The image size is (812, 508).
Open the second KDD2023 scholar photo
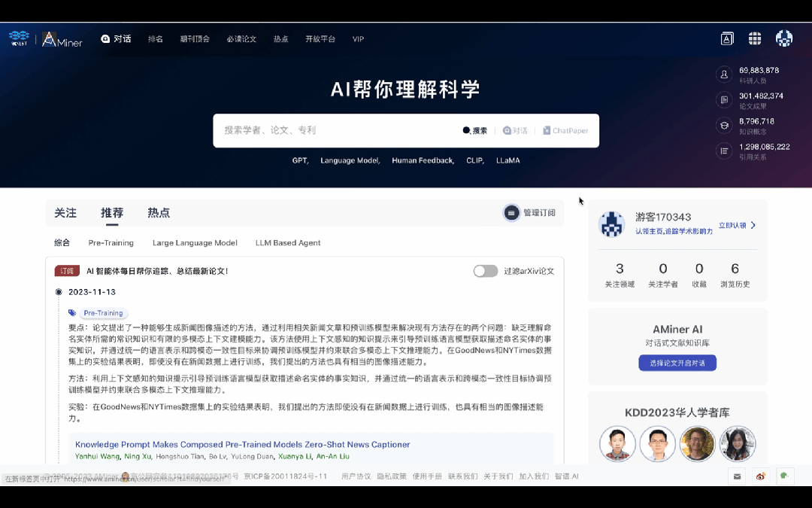[x=657, y=444]
